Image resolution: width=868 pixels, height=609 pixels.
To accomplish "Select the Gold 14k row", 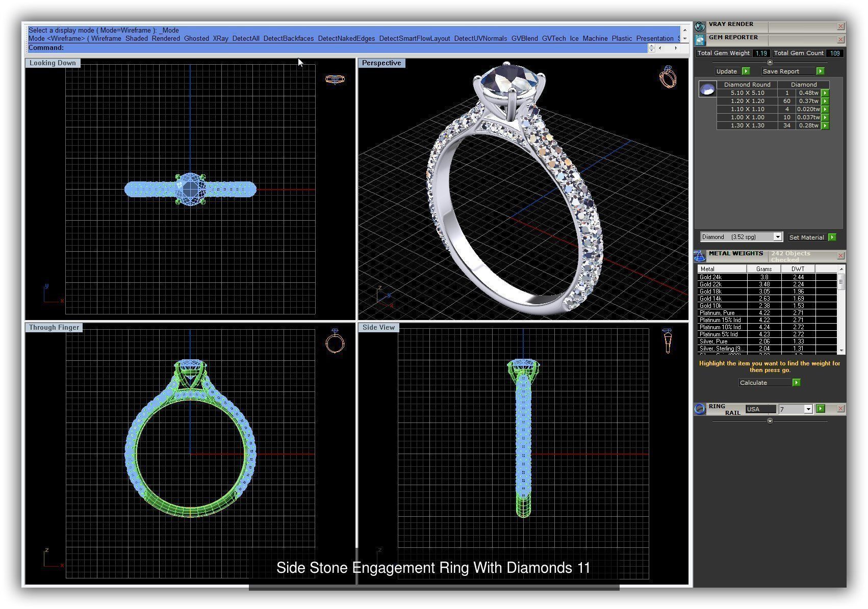I will point(767,299).
